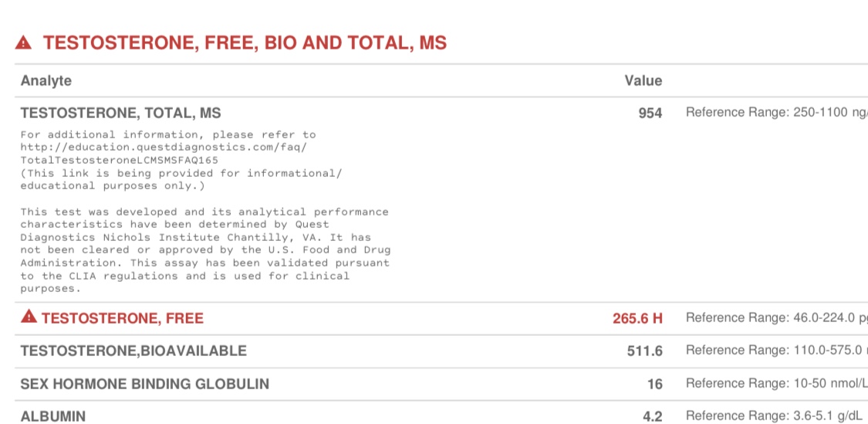Select the TESTOSTERONE,BIOAVAILABLE row label
The height and width of the screenshot is (424, 868).
click(x=133, y=351)
